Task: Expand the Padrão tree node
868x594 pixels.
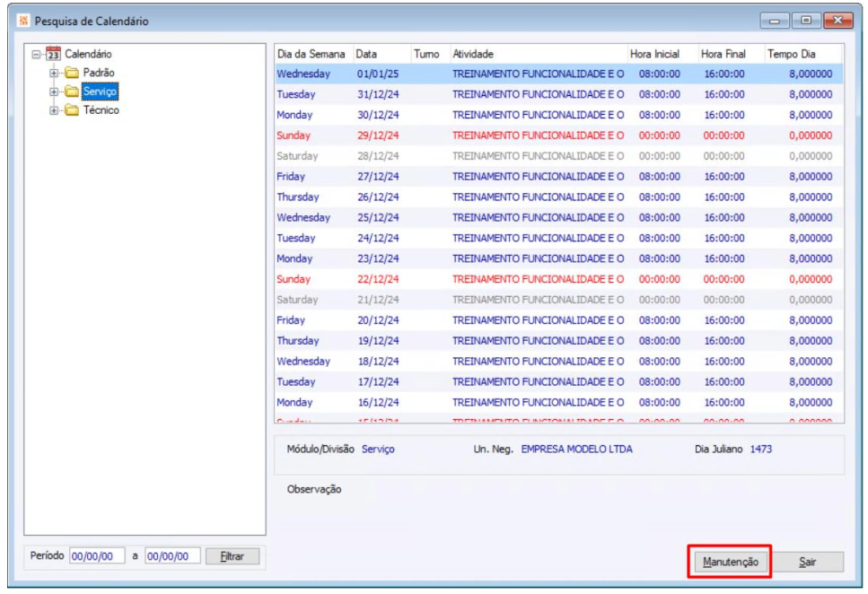Action: tap(54, 73)
